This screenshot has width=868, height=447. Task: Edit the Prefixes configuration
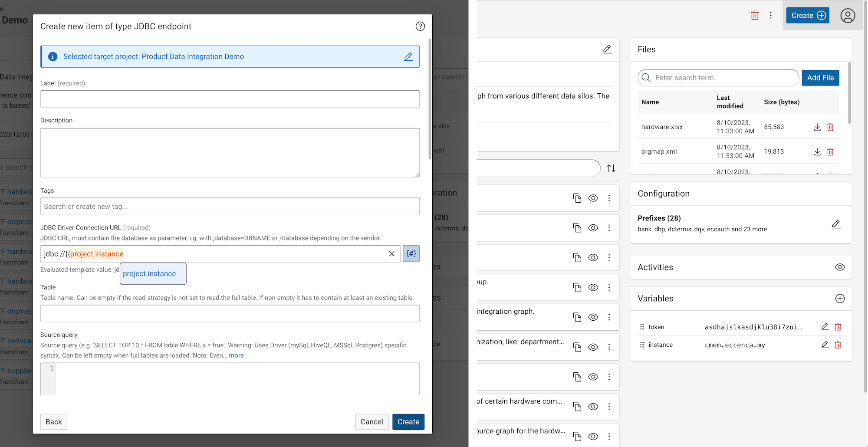tap(836, 224)
